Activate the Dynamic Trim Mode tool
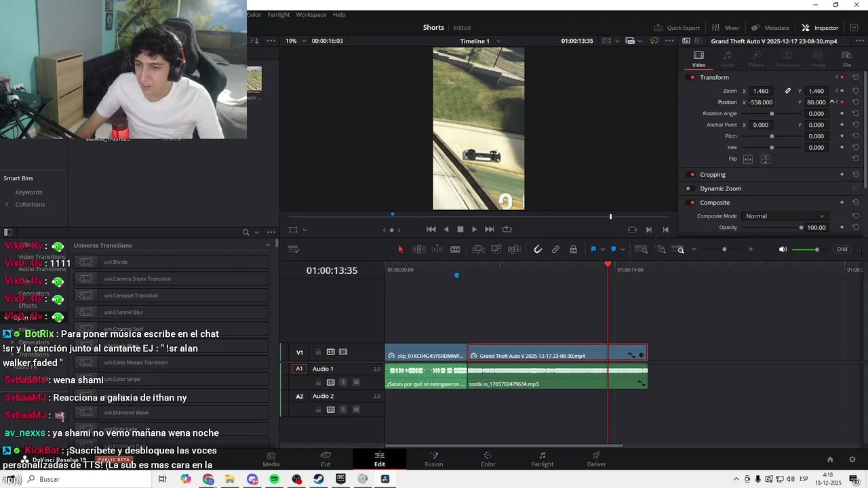 tap(437, 249)
